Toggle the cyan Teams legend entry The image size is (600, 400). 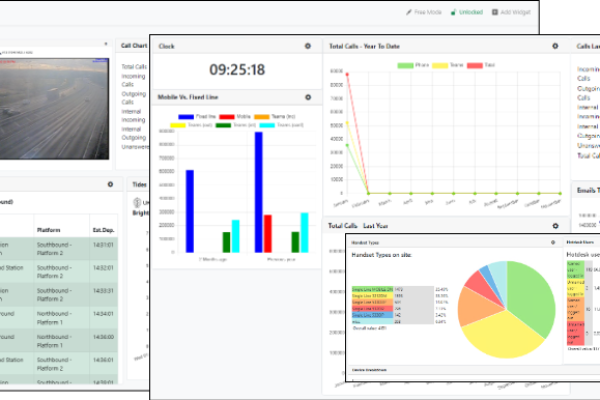point(282,125)
